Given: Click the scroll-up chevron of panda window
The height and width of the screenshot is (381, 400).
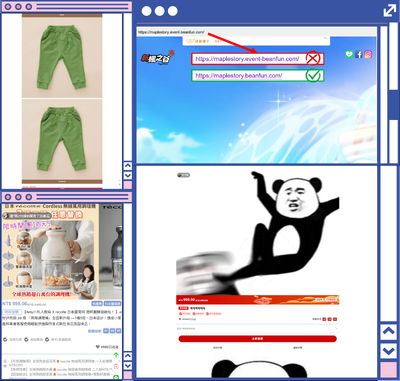Looking at the screenshot, I should pyautogui.click(x=389, y=331).
